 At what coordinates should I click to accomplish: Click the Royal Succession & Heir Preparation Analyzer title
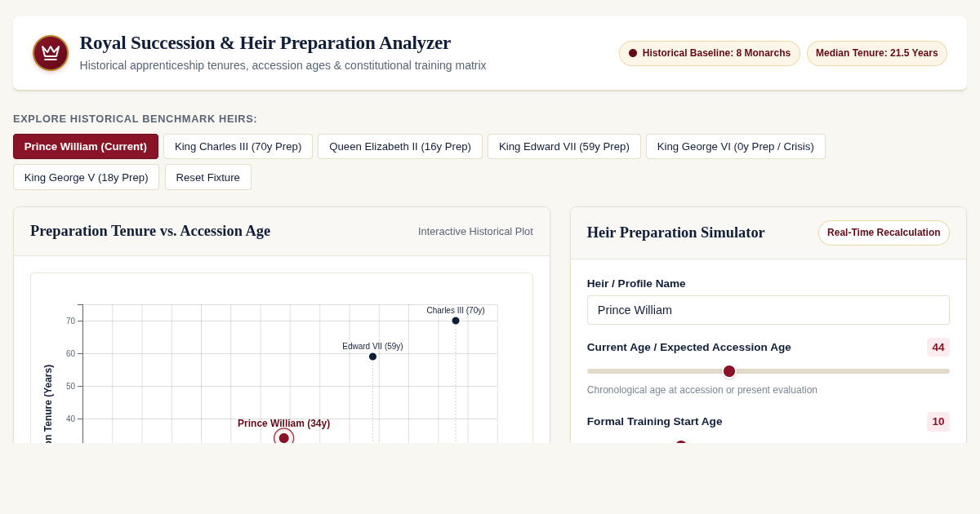(265, 42)
